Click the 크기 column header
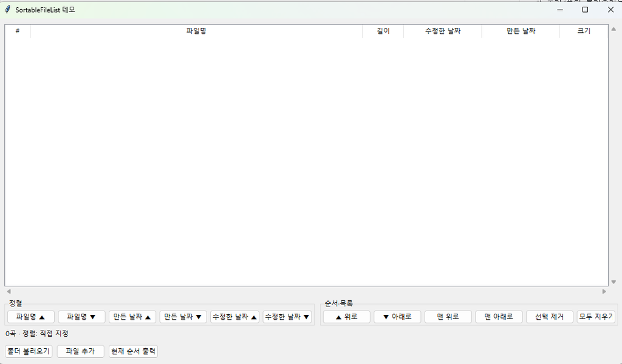The image size is (622, 364). click(x=584, y=31)
